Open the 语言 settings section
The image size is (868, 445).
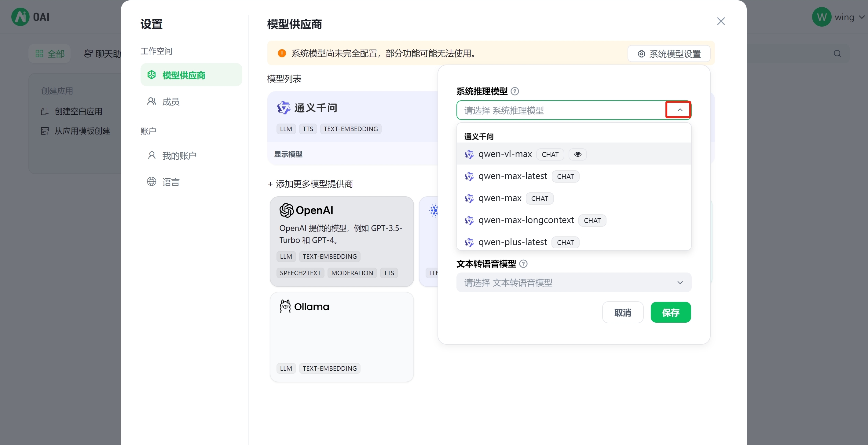[x=191, y=182]
